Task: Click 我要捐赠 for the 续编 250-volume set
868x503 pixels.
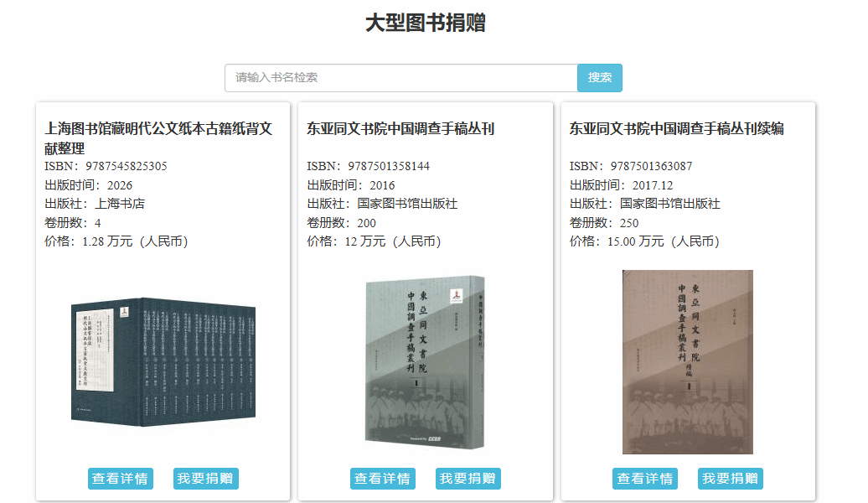Action: (x=731, y=479)
